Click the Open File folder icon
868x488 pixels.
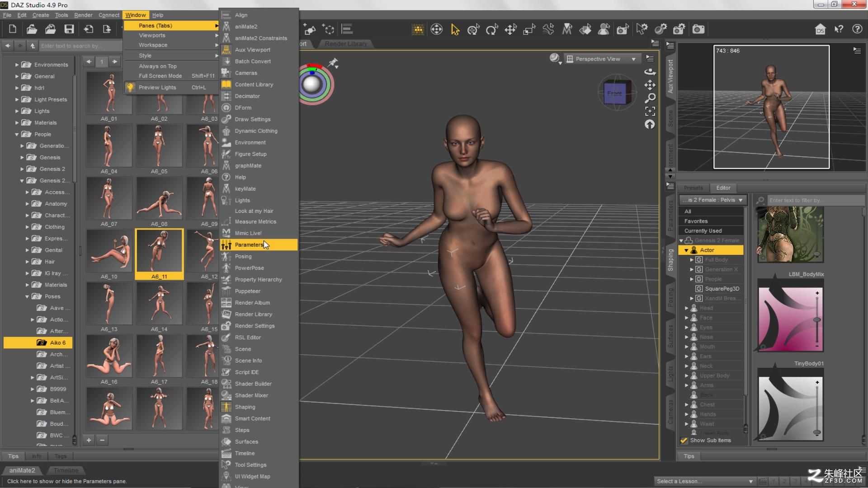[32, 29]
